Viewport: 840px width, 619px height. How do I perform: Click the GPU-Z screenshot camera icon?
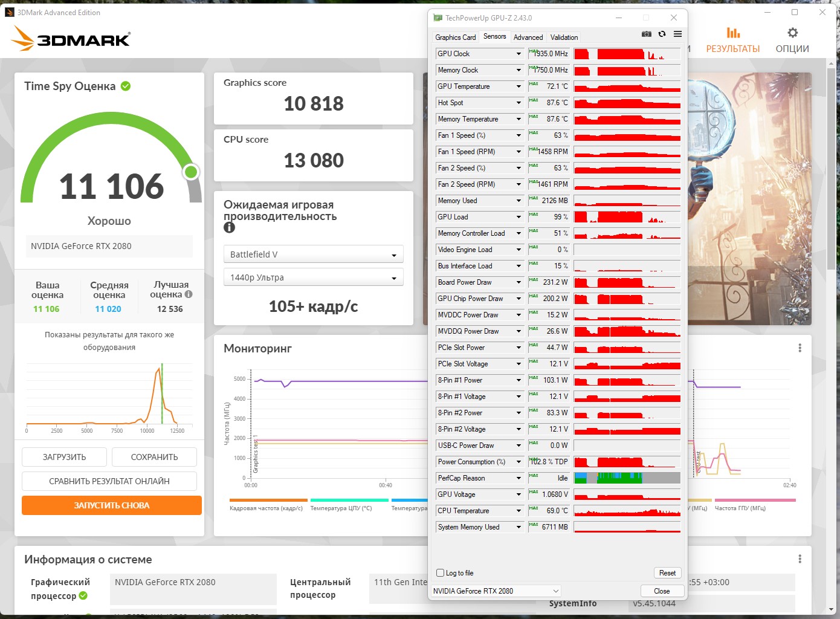(x=646, y=34)
